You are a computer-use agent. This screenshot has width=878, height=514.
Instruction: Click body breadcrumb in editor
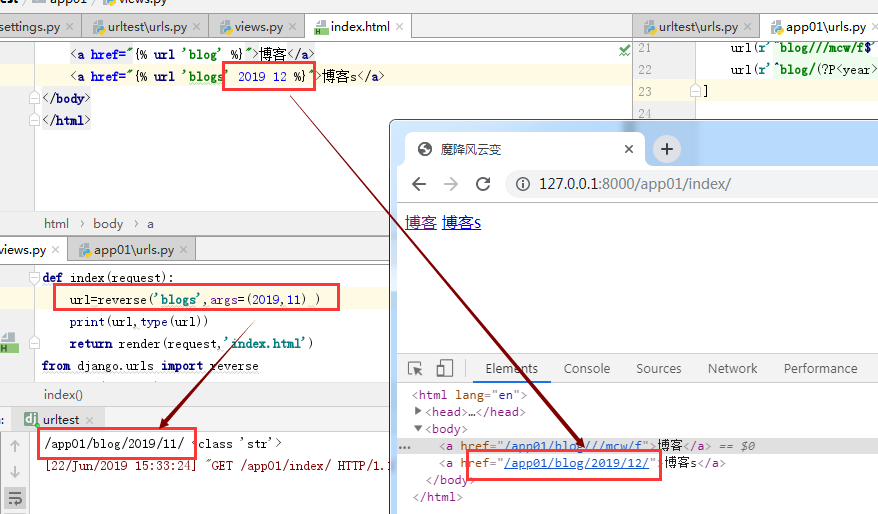(x=108, y=224)
